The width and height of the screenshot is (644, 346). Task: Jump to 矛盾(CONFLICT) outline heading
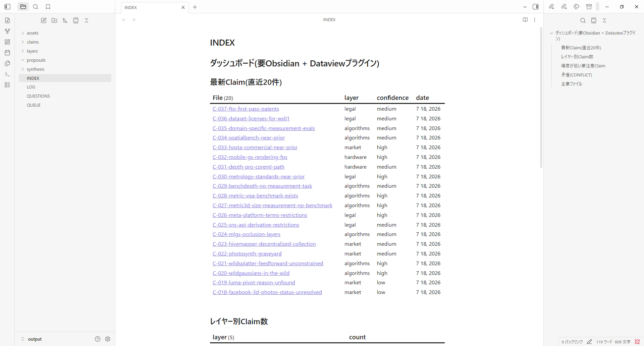(577, 75)
